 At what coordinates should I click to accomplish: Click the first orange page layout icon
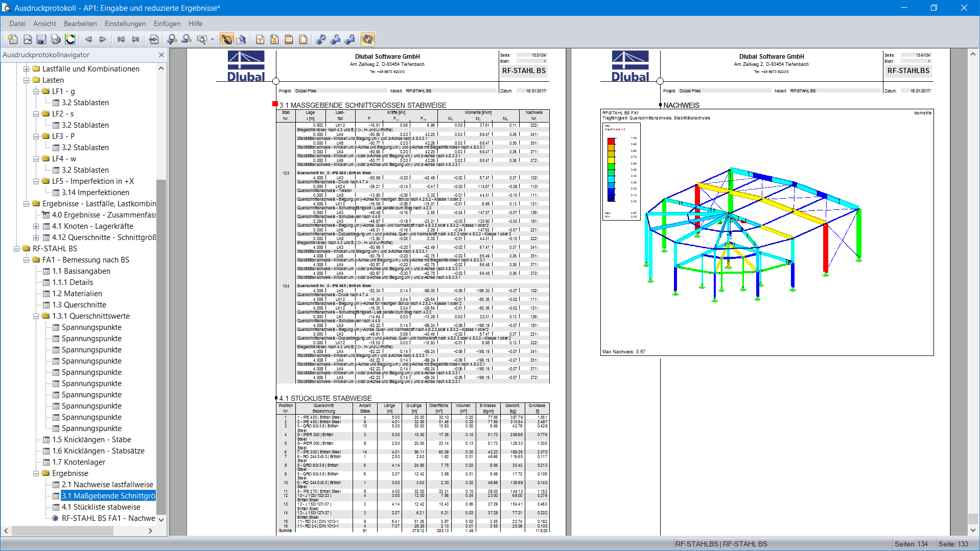274,39
